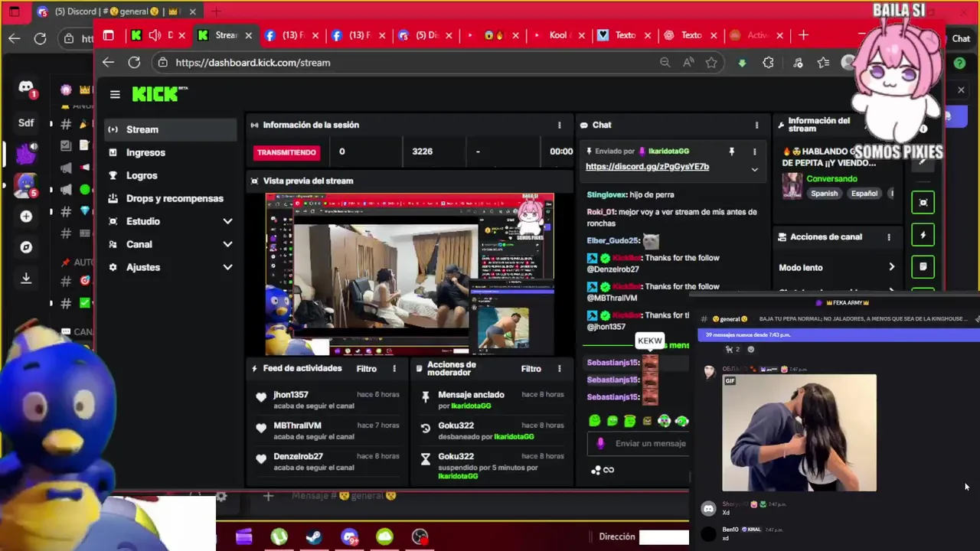Viewport: 980px width, 551px height.
Task: Open IkaridotaGG link in Goku322 desbaneado entry
Action: tap(513, 436)
